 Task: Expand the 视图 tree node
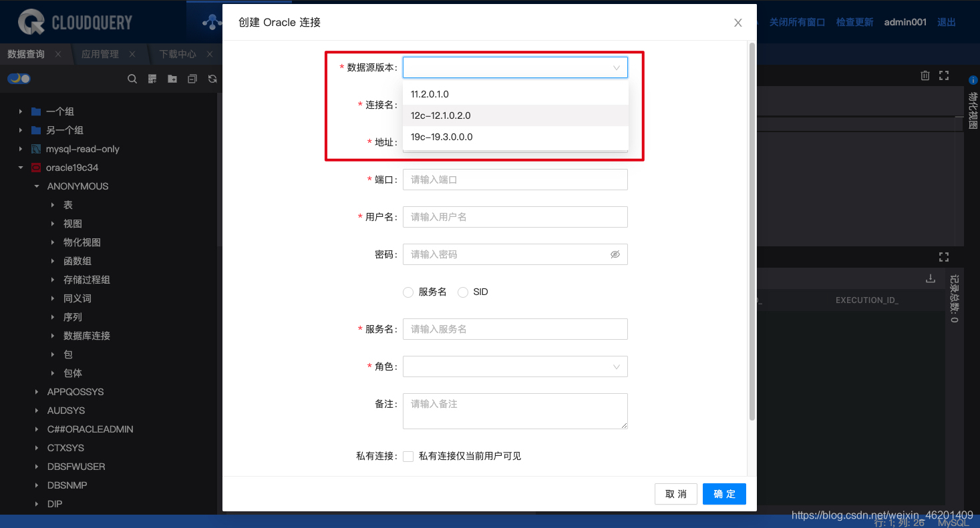click(x=53, y=224)
